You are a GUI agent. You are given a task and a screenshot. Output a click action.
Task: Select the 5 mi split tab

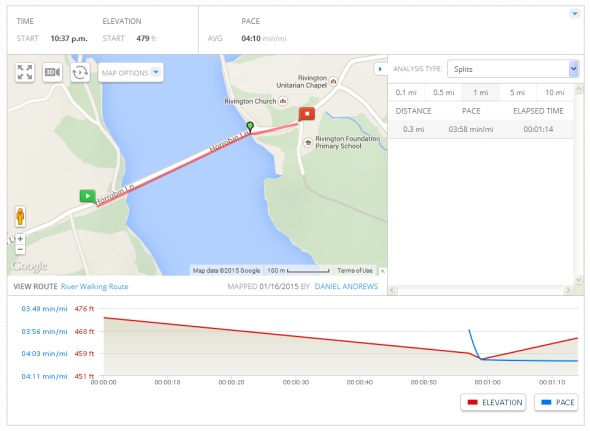517,92
